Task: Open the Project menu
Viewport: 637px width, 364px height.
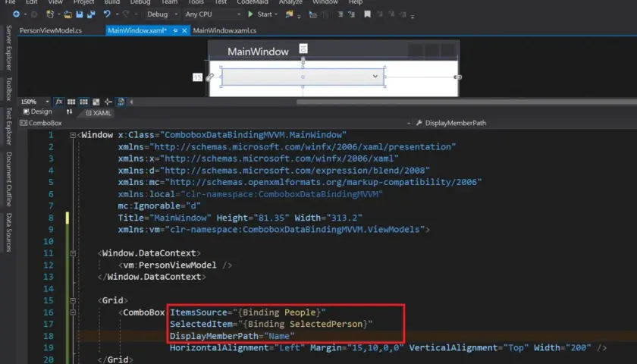Action: tap(83, 2)
